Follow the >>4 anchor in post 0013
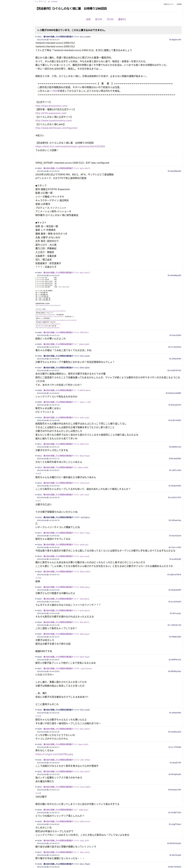The image size is (186, 868). pos(38,473)
